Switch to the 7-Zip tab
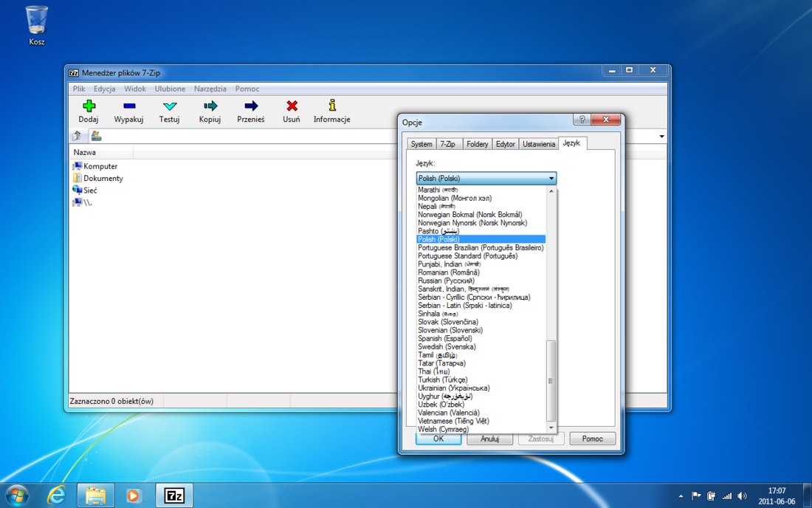 pos(448,144)
